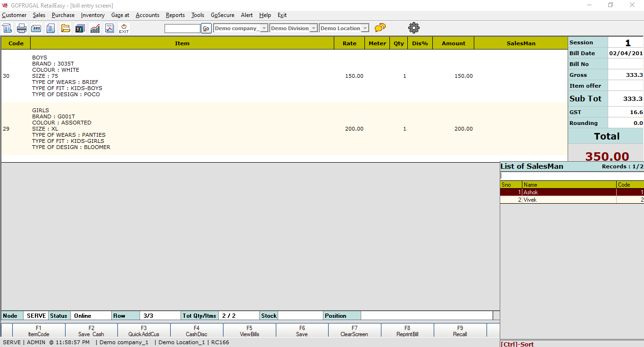Image resolution: width=644 pixels, height=347 pixels.
Task: Click the F8 ReprintBill button
Action: 407,331
